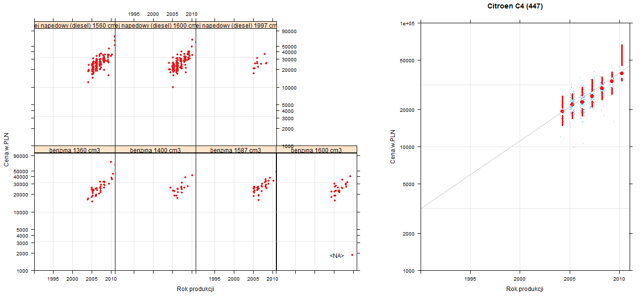Click the '90000' tick beside the diesel 1997 panel
Viewport: 644px width, 297px height.
[x=289, y=32]
